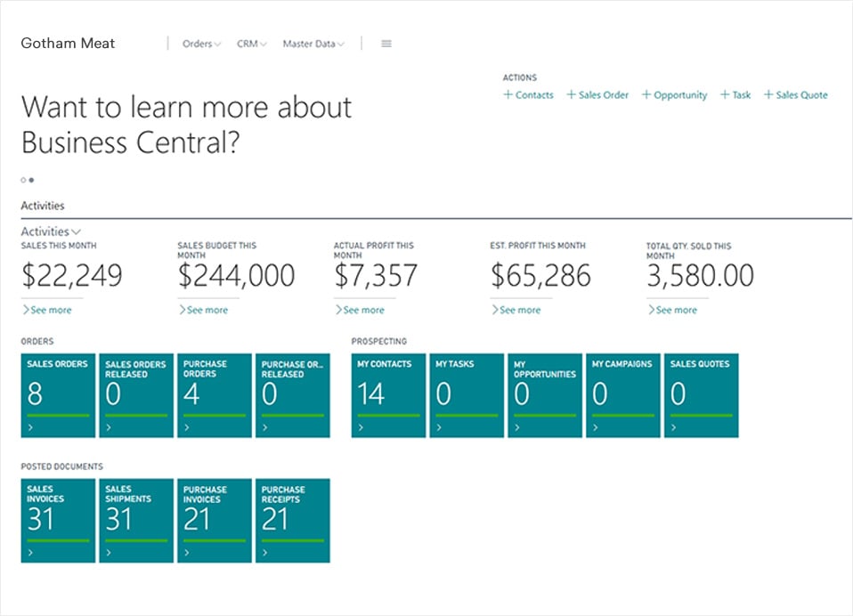
Task: Create a new Sales Order action
Action: point(597,95)
